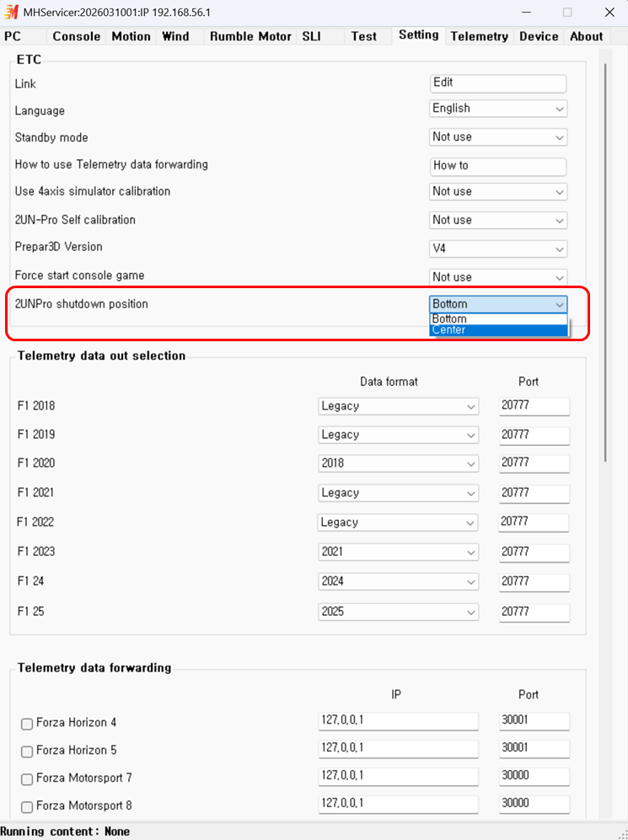Open the Language dropdown

(498, 109)
